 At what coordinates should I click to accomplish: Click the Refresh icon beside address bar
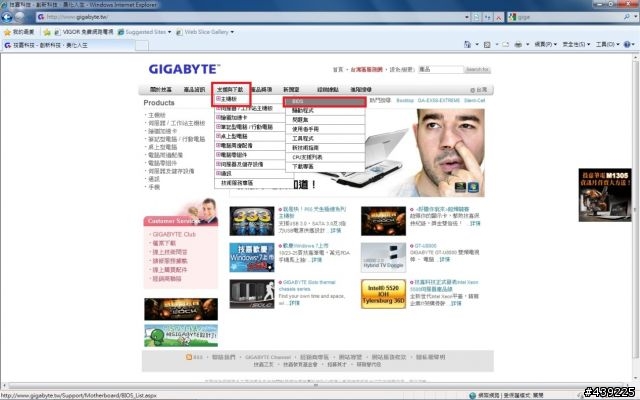point(487,17)
